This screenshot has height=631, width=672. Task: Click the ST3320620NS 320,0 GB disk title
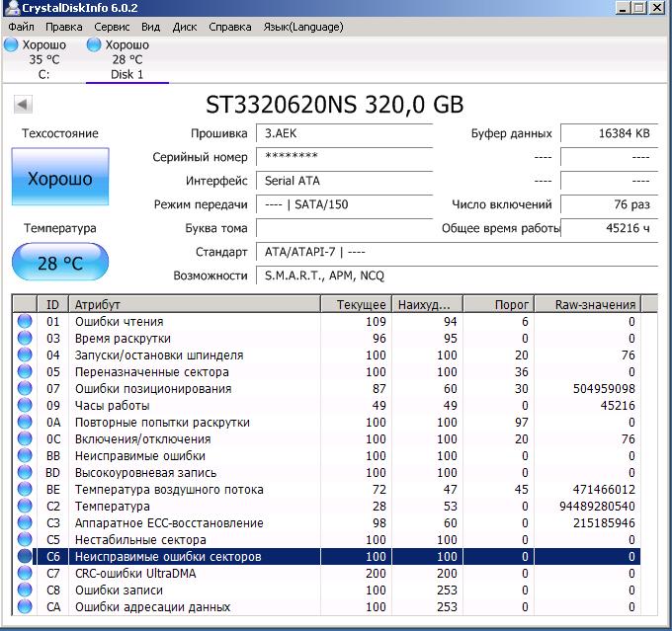[x=334, y=104]
